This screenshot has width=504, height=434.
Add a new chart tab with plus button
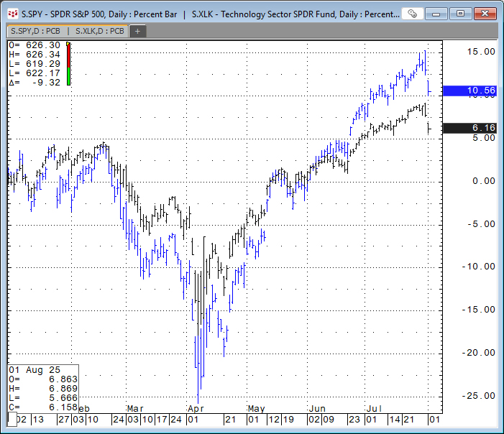click(x=137, y=32)
